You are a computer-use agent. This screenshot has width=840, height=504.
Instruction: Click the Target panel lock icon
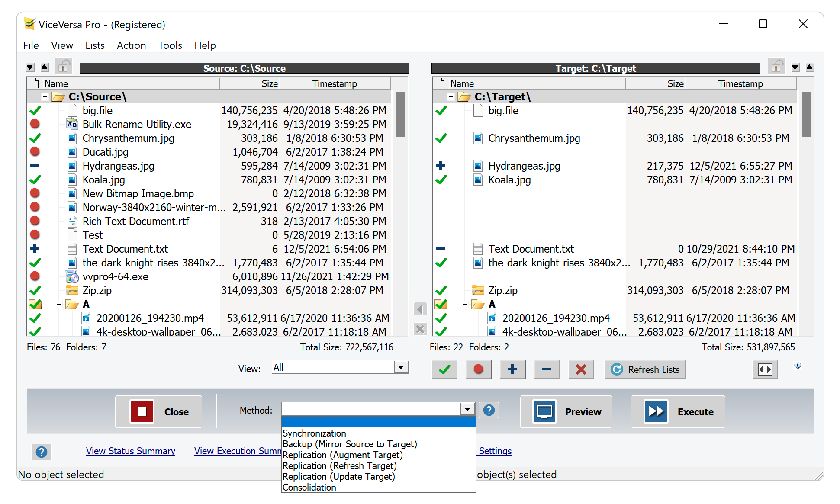tap(777, 67)
